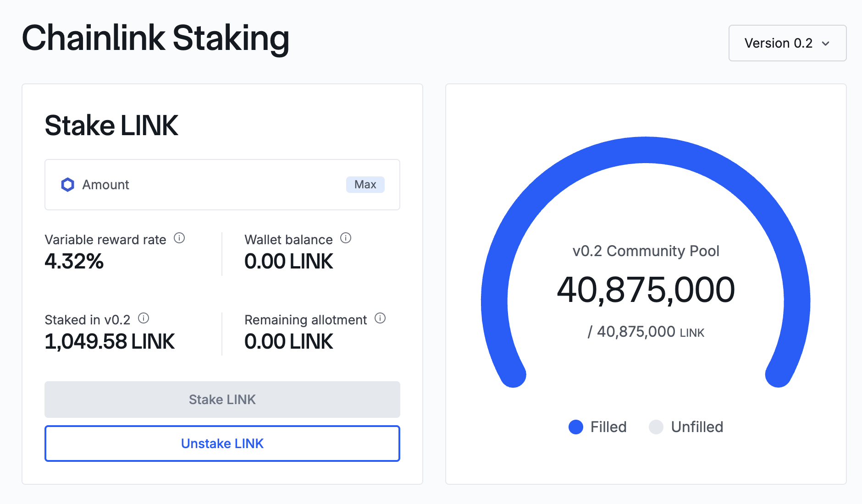This screenshot has height=504, width=862.
Task: Click the Wallet balance info icon
Action: point(346,238)
